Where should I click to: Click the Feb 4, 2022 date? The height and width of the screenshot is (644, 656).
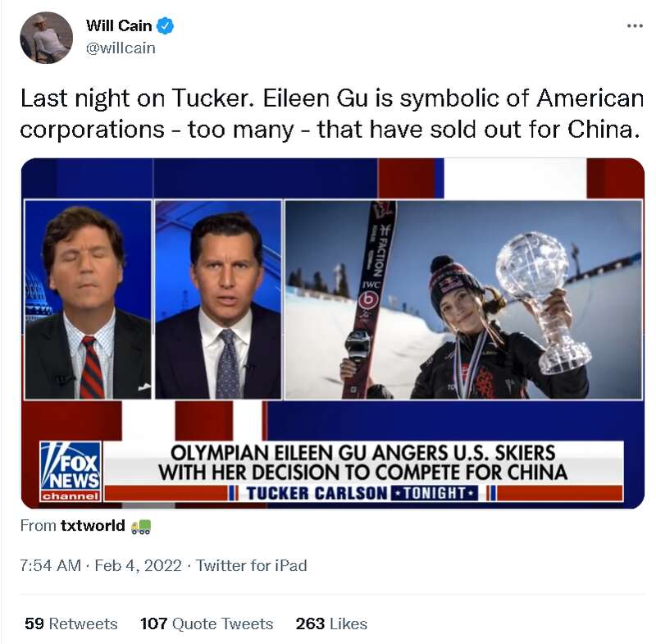click(x=138, y=566)
